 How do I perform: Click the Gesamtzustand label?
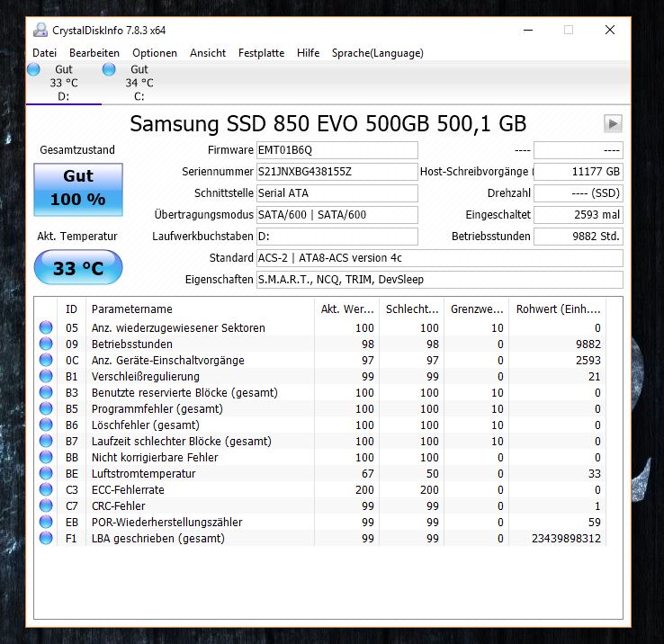click(x=77, y=150)
